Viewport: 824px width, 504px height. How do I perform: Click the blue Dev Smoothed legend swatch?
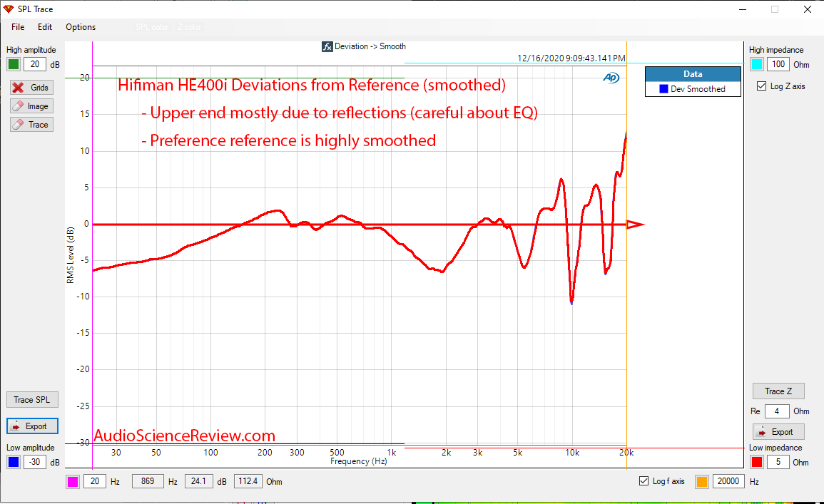click(x=663, y=89)
